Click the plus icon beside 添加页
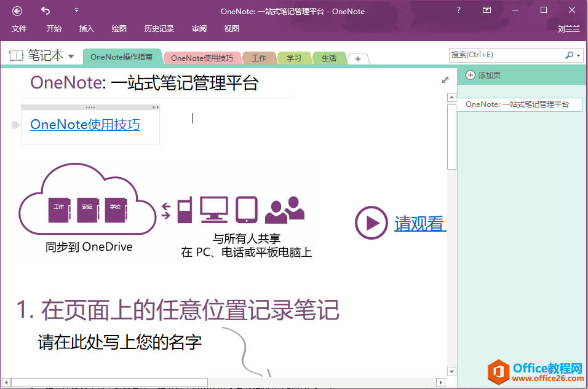 [469, 75]
